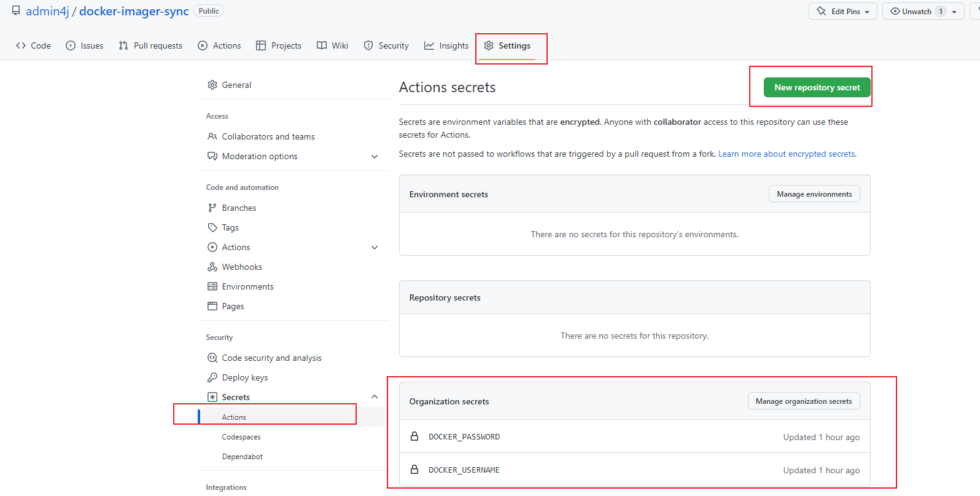This screenshot has height=496, width=980.
Task: Click New repository secret button
Action: coord(817,87)
